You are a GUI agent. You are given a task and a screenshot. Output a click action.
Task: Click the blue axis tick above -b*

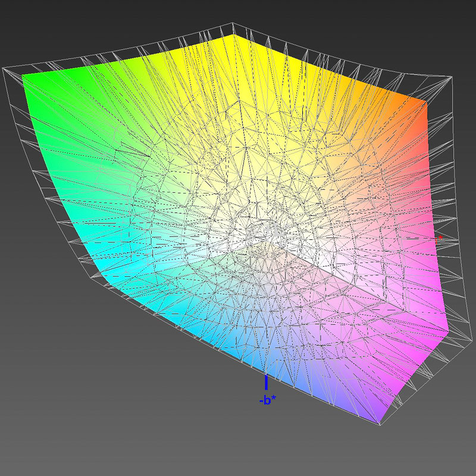[266, 381]
